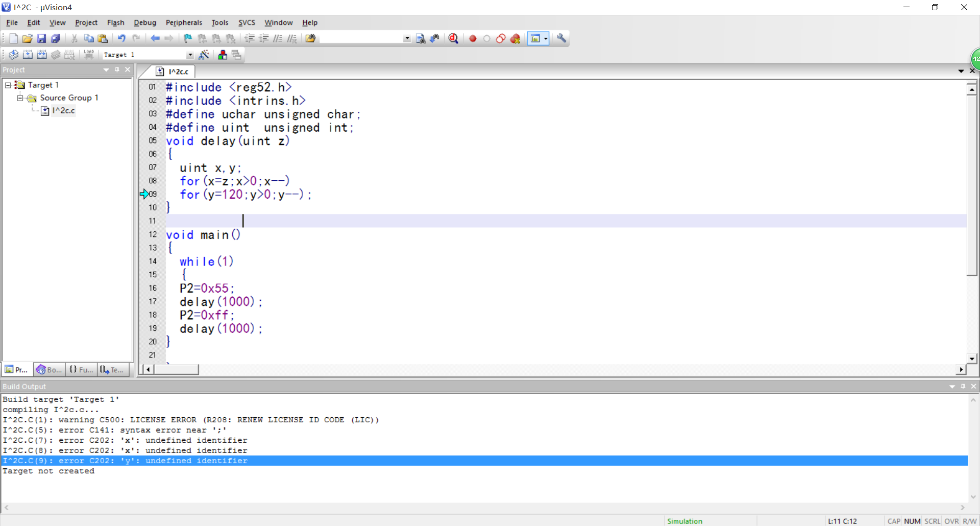980x526 pixels.
Task: Pin the Project panel
Action: point(117,70)
